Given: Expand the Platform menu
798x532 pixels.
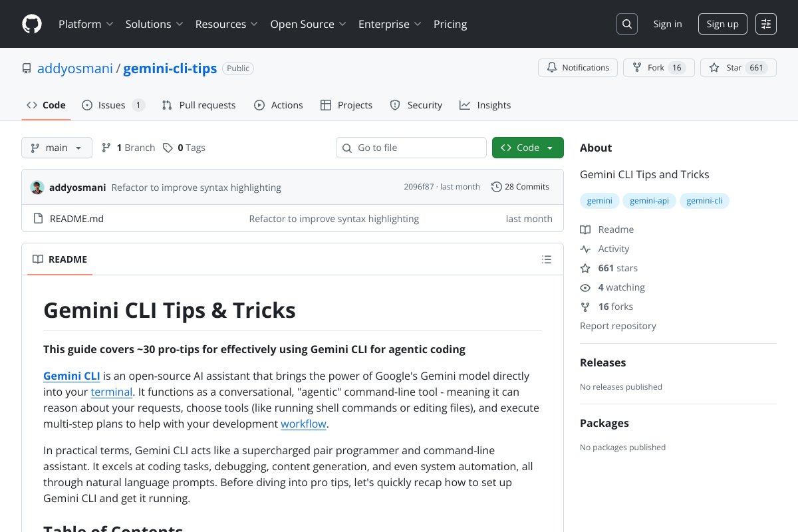Looking at the screenshot, I should 86,24.
